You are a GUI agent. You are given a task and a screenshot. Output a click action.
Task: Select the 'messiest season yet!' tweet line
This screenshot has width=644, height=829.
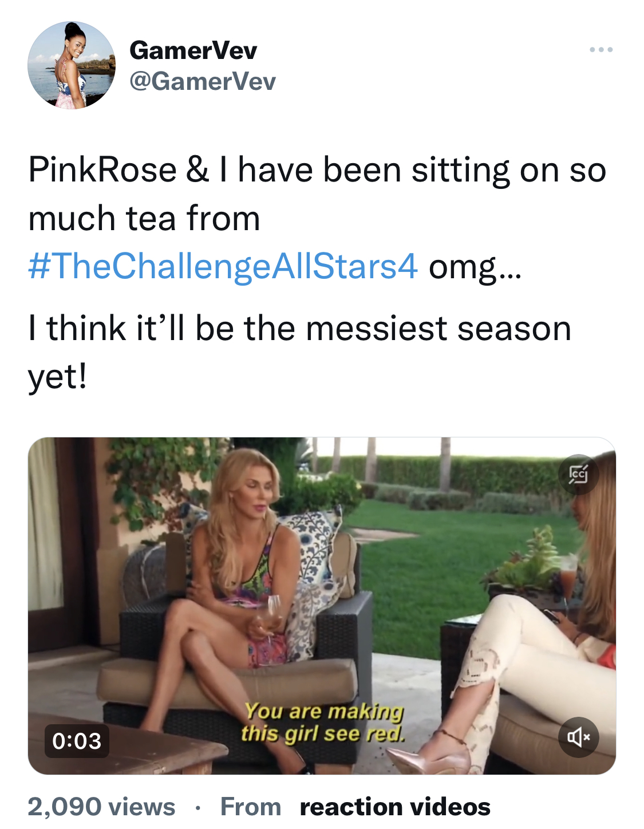tap(300, 352)
